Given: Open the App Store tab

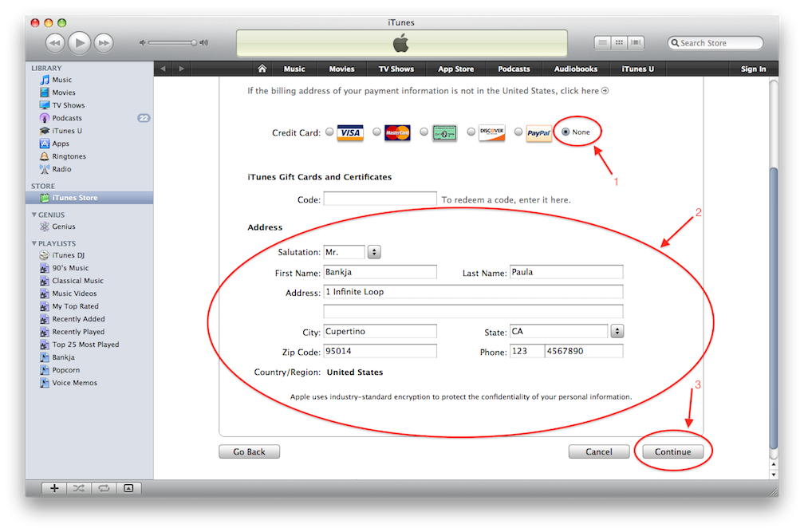Looking at the screenshot, I should click(456, 69).
